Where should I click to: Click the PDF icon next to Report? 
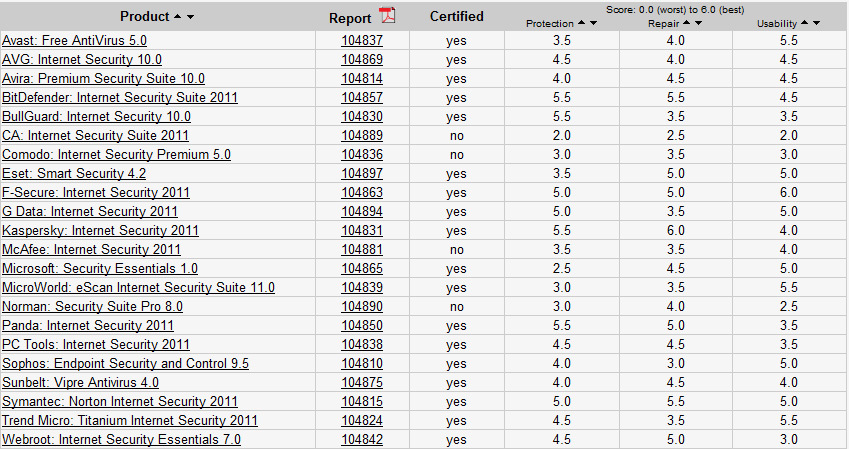[x=387, y=15]
